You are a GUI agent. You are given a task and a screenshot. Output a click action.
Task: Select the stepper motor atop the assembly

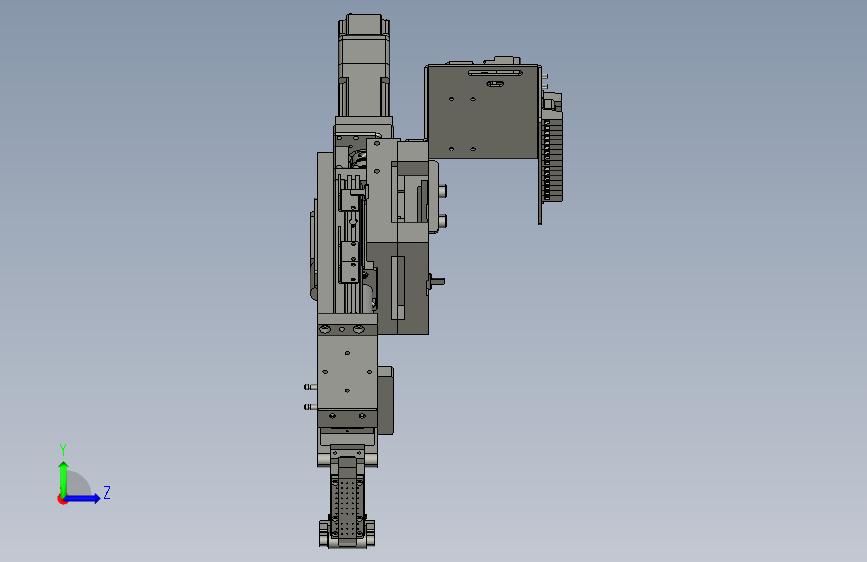[x=364, y=65]
